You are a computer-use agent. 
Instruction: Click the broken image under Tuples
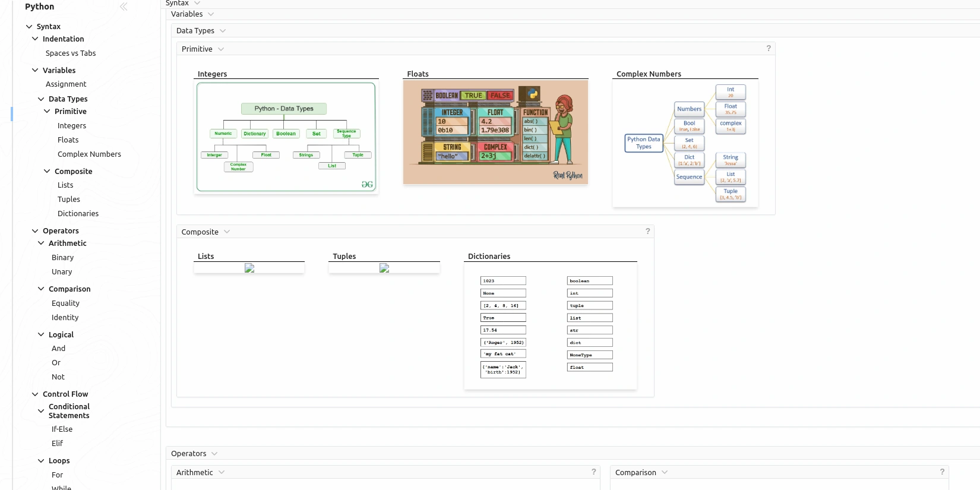click(x=384, y=268)
